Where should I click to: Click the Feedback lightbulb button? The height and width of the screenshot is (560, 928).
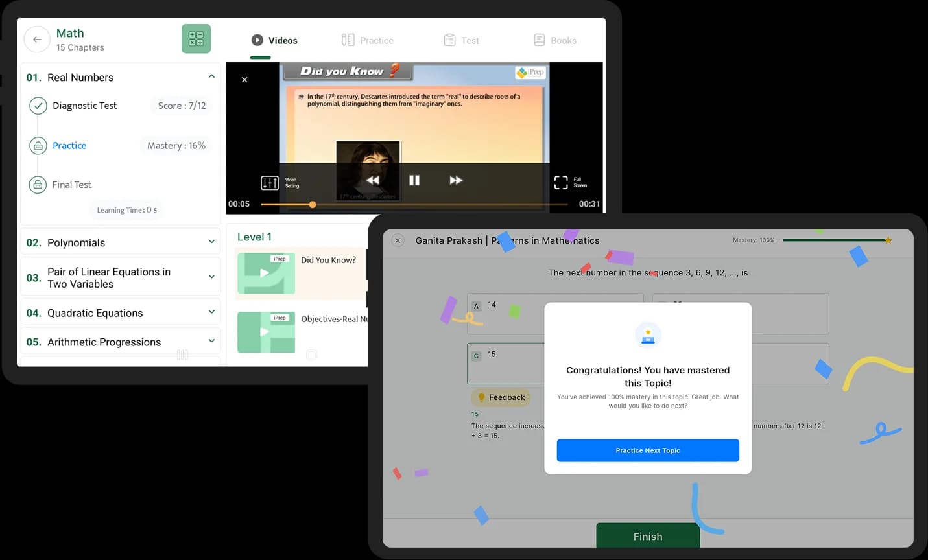tap(501, 397)
